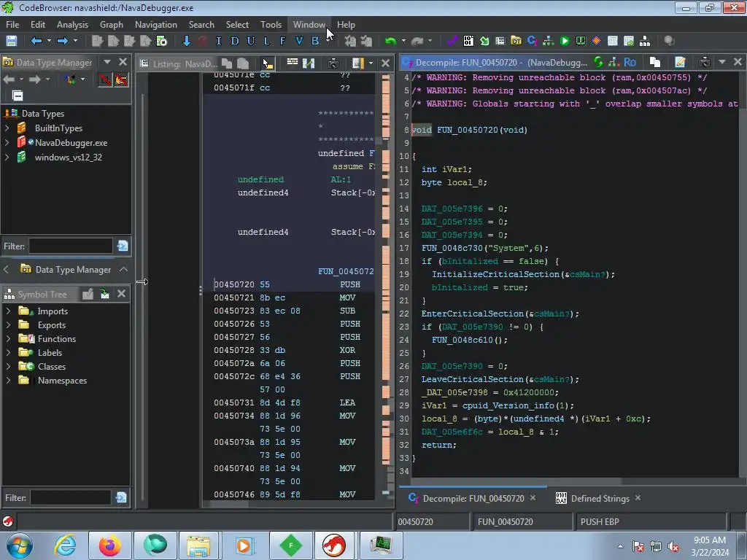Image resolution: width=747 pixels, height=560 pixels.
Task: Click Symbol Tree filter options button
Action: coord(122,497)
